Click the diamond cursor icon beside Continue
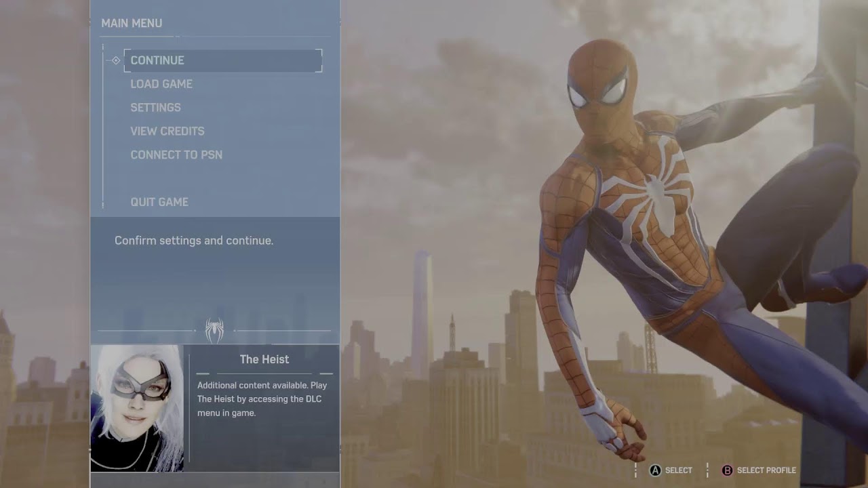 [x=116, y=60]
